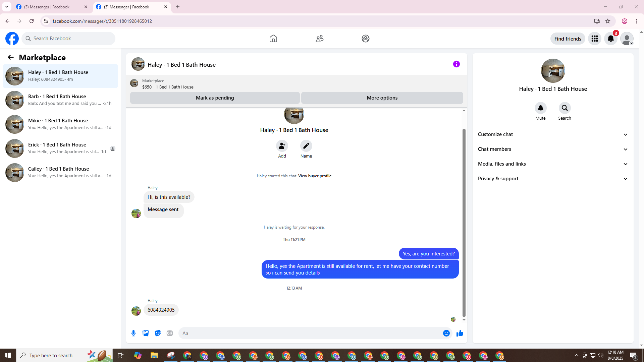Open View buyer profile link
The height and width of the screenshot is (362, 644).
coord(315,176)
